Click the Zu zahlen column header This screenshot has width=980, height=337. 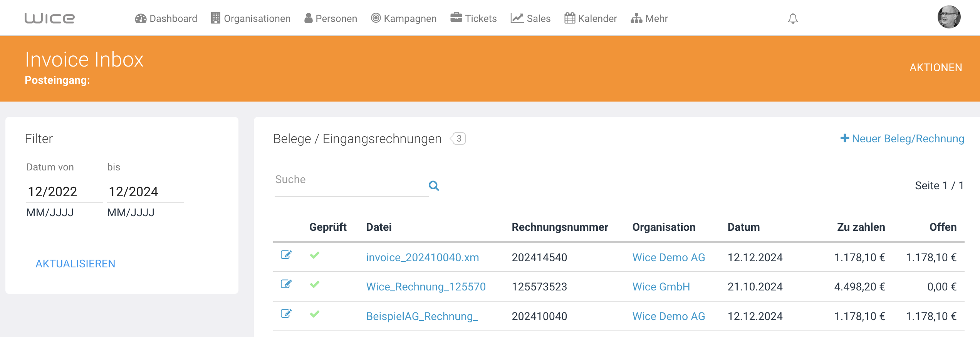861,227
